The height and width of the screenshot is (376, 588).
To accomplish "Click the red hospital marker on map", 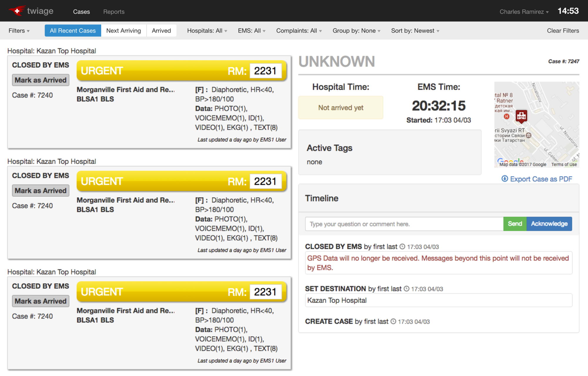I will click(521, 116).
